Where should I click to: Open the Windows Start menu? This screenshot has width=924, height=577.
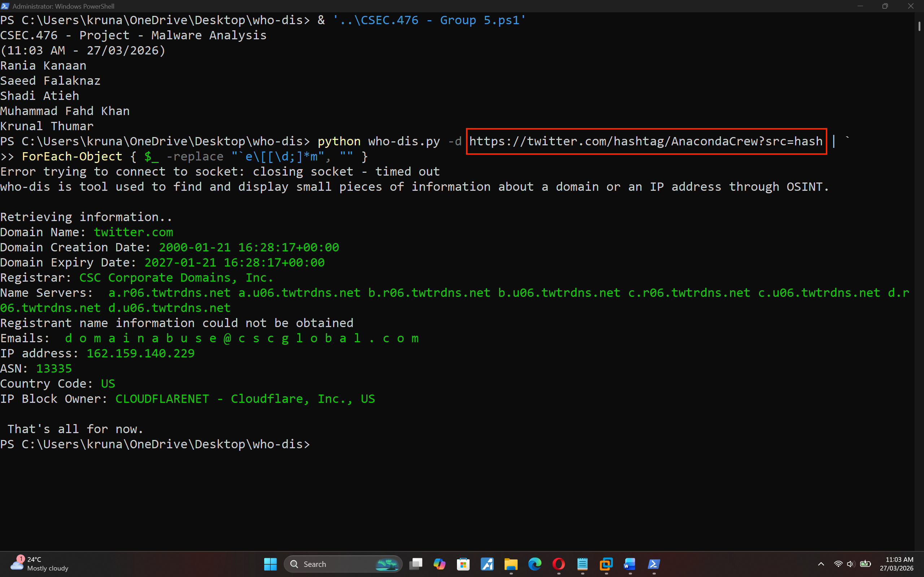270,564
